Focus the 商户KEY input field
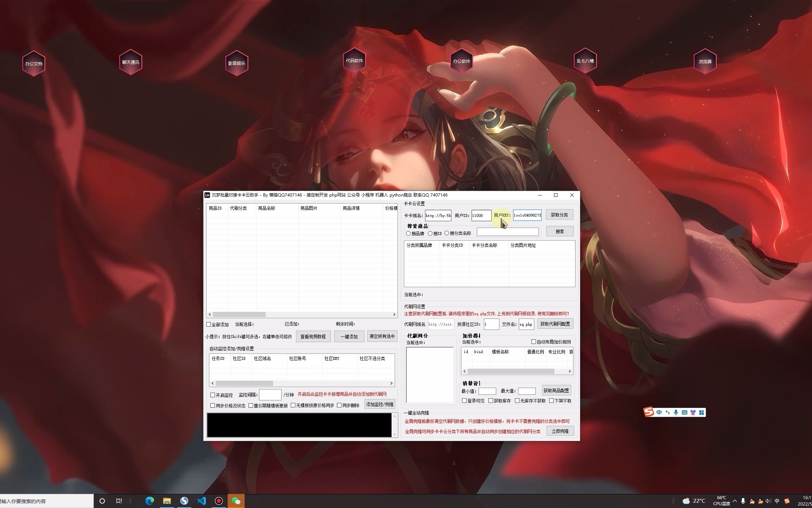 pos(527,215)
